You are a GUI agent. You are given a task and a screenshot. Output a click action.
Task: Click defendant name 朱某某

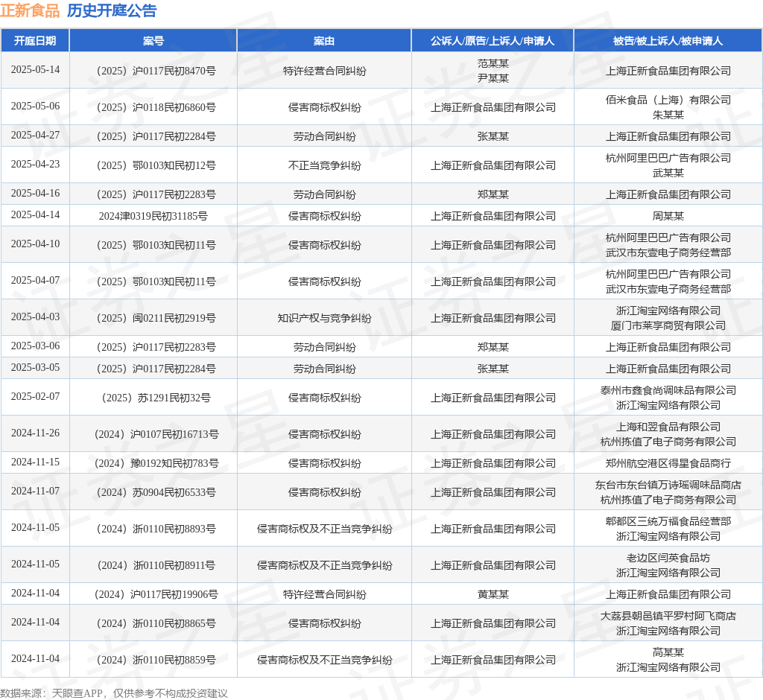tap(668, 115)
